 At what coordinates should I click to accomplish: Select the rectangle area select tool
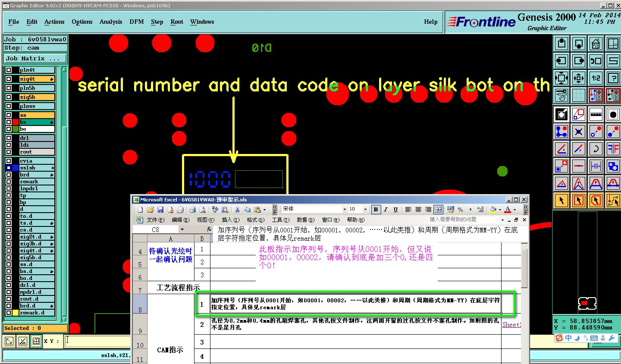[579, 201]
